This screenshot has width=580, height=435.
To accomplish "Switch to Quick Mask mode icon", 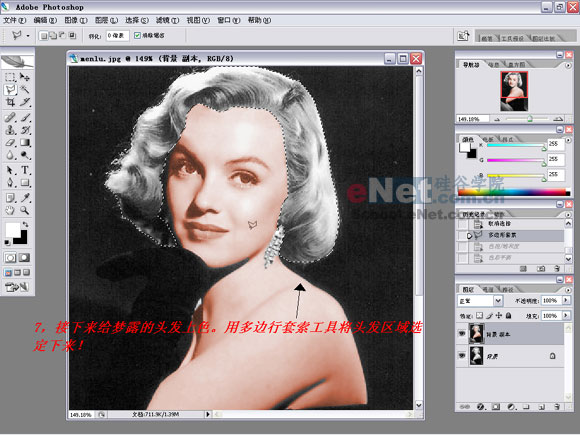I will (25, 258).
